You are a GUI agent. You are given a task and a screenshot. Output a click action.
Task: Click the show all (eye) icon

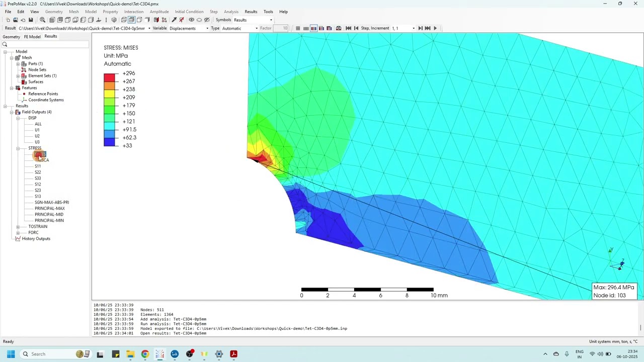coord(191,20)
